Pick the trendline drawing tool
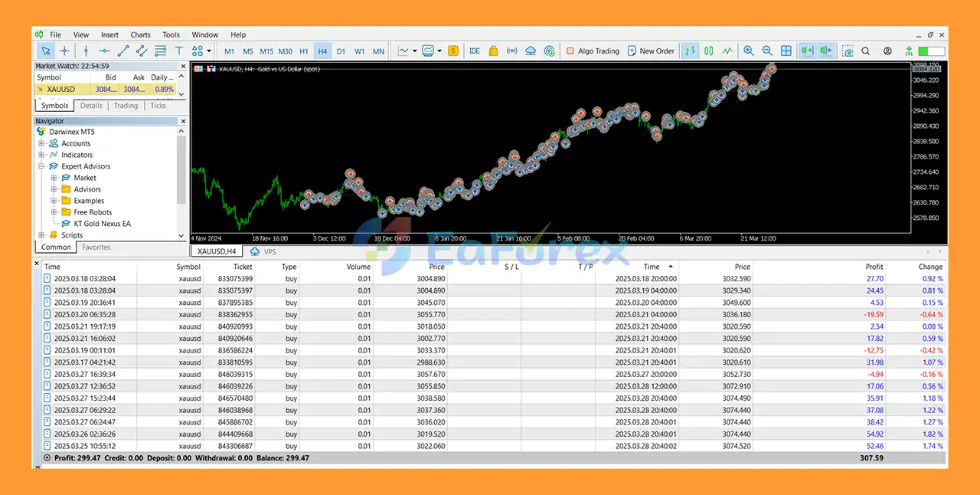The width and height of the screenshot is (980, 495). tap(123, 51)
